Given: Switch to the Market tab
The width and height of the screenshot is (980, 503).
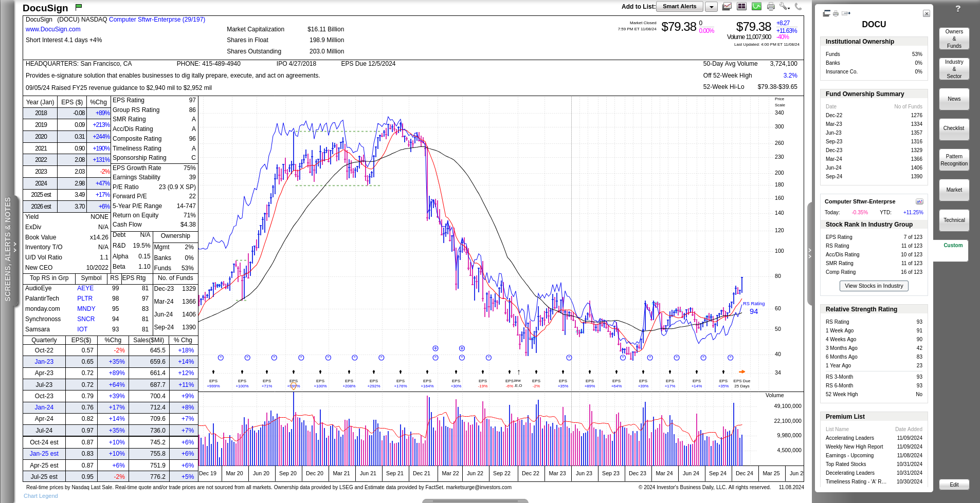Looking at the screenshot, I should pyautogui.click(x=954, y=190).
